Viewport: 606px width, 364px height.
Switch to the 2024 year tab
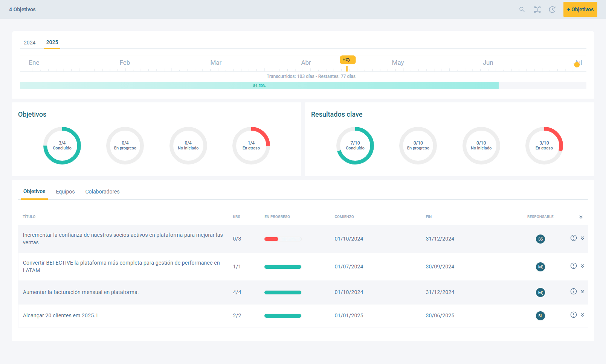coord(29,43)
